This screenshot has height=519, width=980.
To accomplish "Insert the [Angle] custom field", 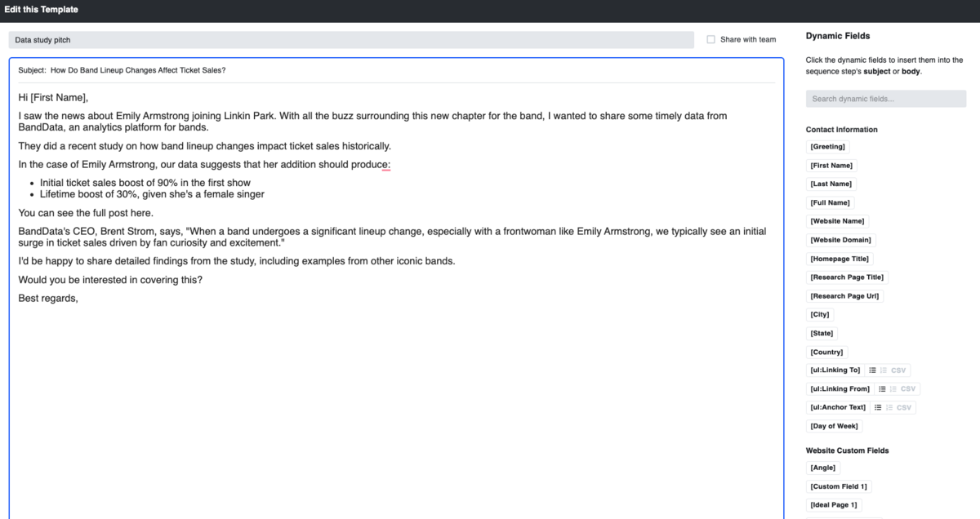I will point(823,468).
